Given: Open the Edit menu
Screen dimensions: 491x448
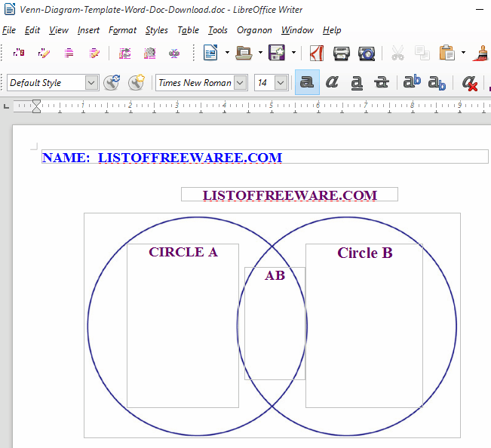Looking at the screenshot, I should click(x=32, y=30).
